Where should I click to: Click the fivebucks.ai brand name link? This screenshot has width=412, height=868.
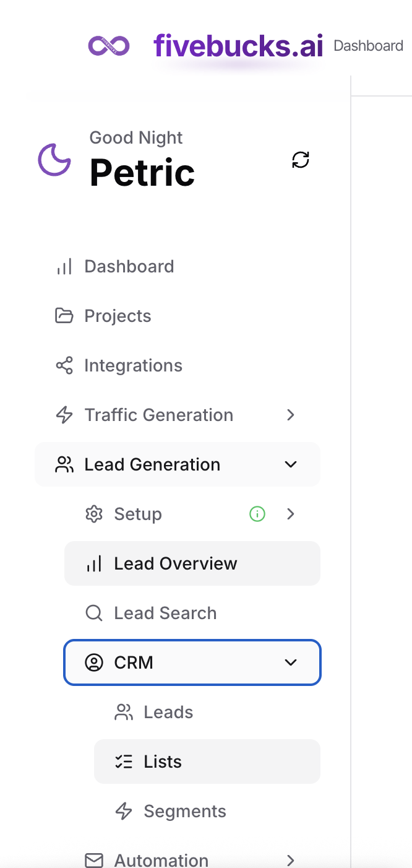(x=238, y=46)
